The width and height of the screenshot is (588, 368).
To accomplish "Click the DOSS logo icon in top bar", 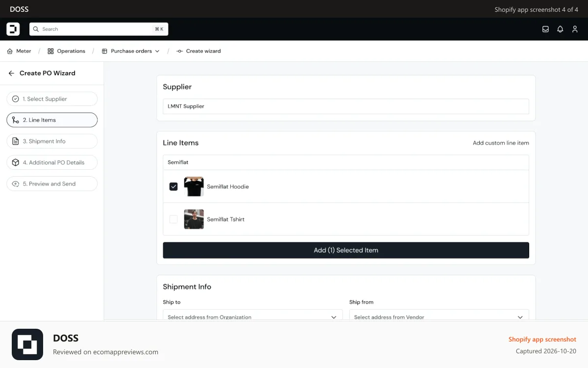I will pyautogui.click(x=13, y=29).
